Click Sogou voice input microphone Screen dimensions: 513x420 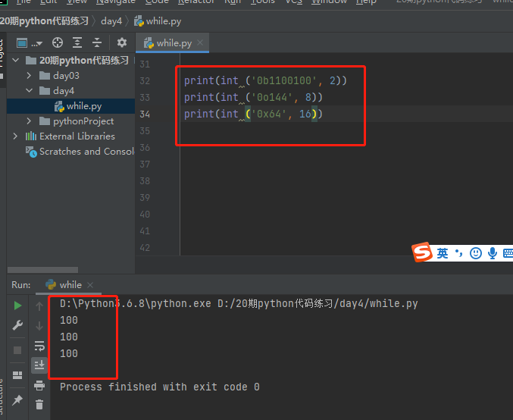[x=493, y=253]
